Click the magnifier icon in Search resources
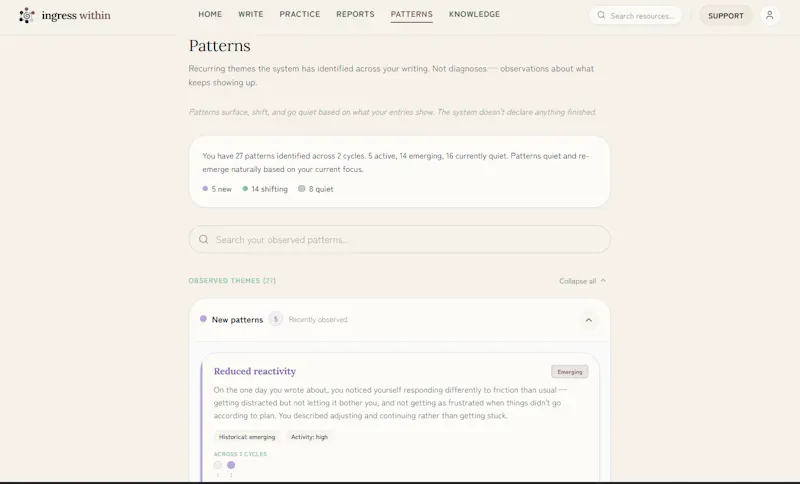 602,15
